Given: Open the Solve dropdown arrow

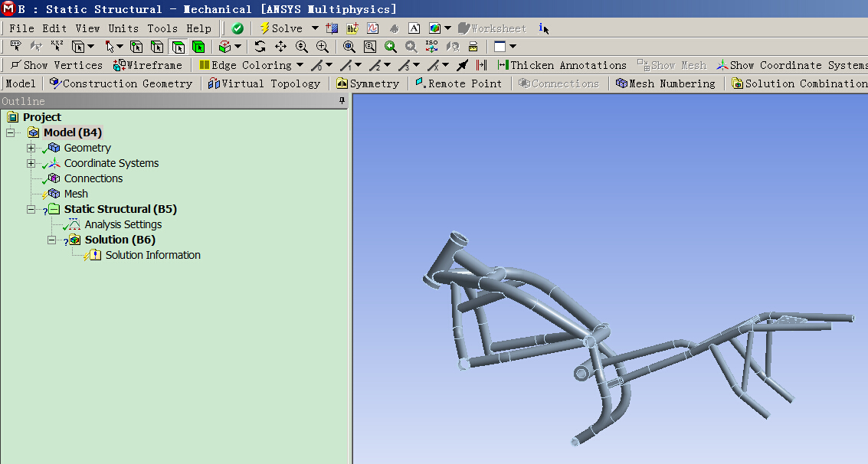Looking at the screenshot, I should tap(314, 28).
